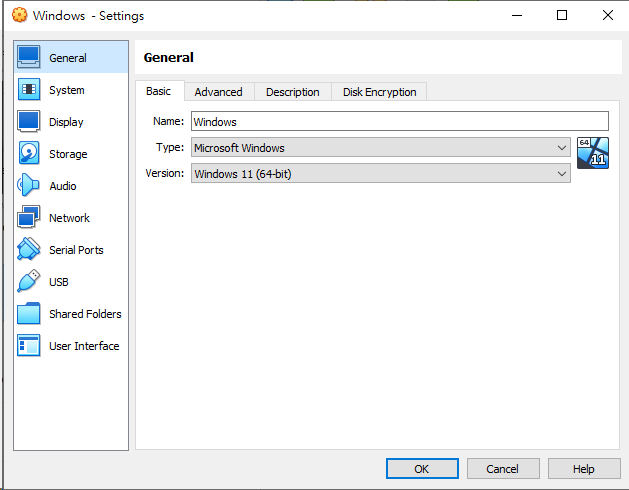Click the Help button
Image resolution: width=629 pixels, height=490 pixels.
pos(584,469)
